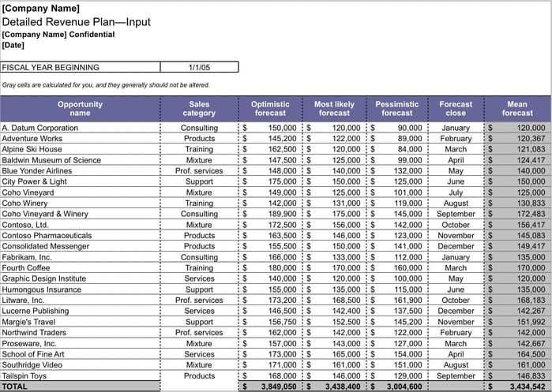Screen dimensions: 552x392
Task: Click the Optimistic forecast column header
Action: point(270,108)
